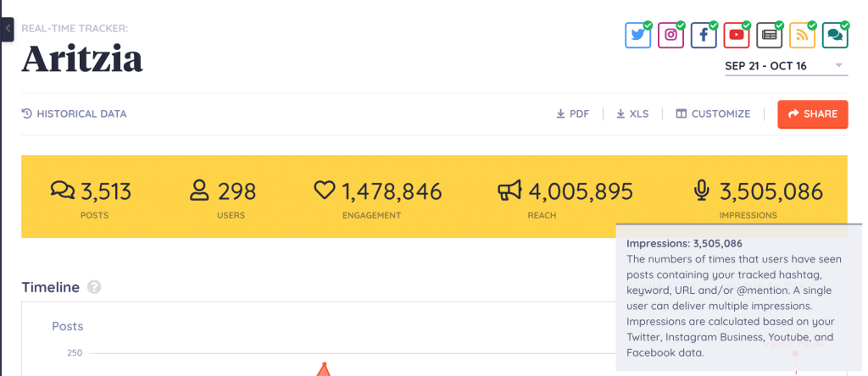Click the 3,505,086 impressions value
Screen dimensions: 868x376
point(771,191)
